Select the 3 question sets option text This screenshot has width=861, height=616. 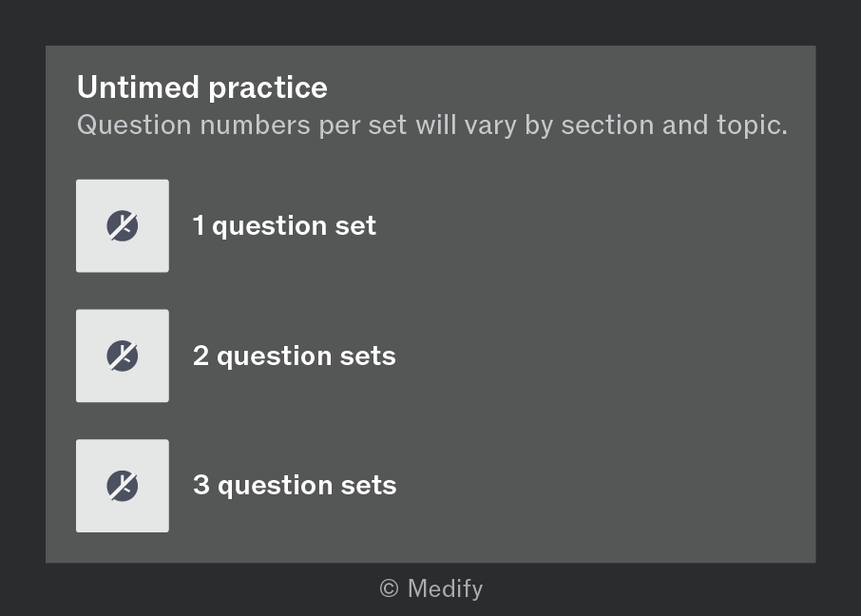coord(295,486)
